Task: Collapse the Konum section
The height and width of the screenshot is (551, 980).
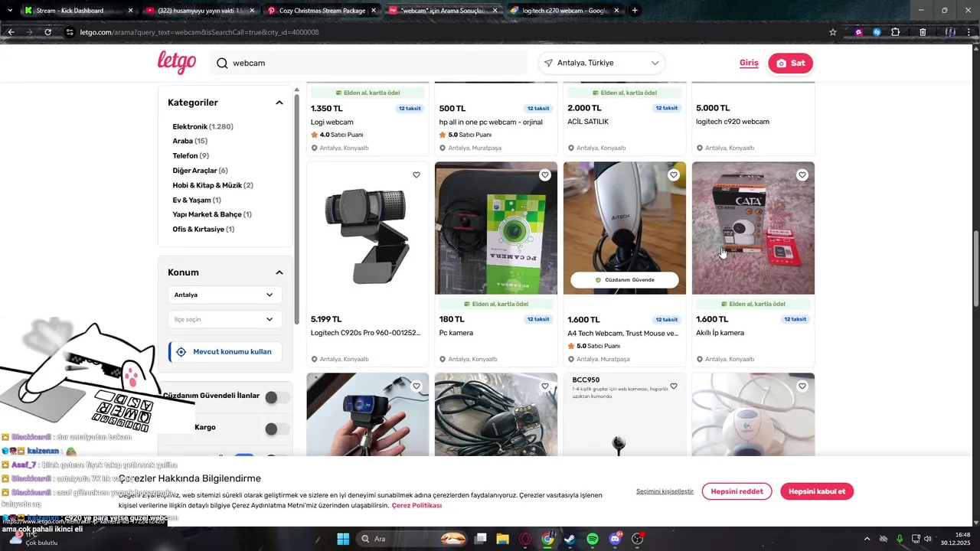Action: (279, 272)
